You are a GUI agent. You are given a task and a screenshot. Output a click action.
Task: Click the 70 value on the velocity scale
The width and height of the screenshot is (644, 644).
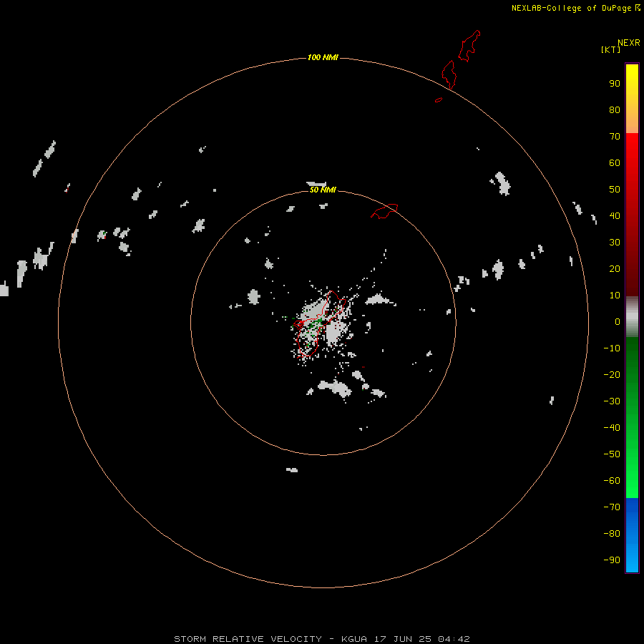tap(615, 137)
